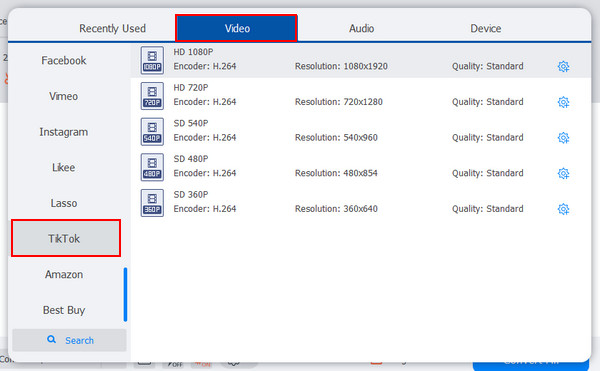Click Resolution: 480x854 text

(336, 173)
